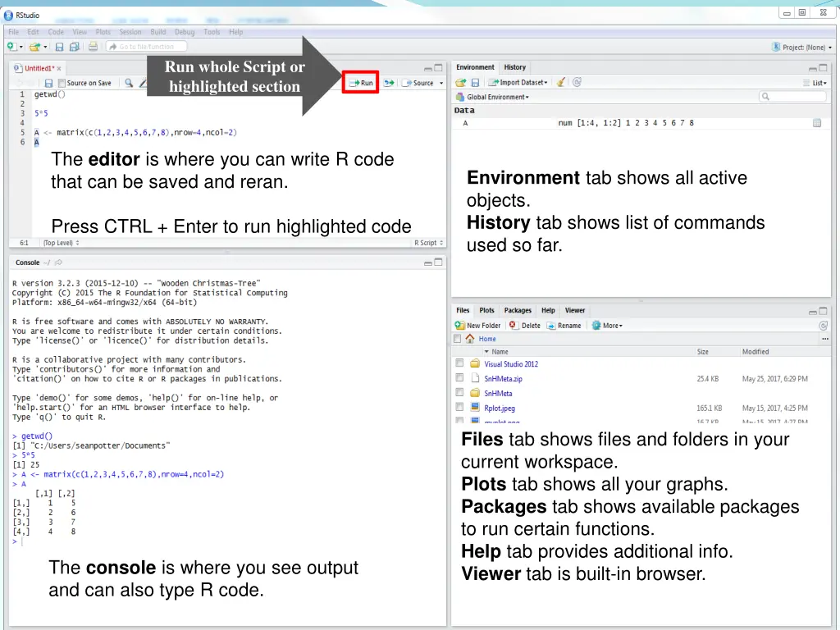Click the Save All icon in main toolbar
Screen dimensions: 840x630
pos(75,47)
